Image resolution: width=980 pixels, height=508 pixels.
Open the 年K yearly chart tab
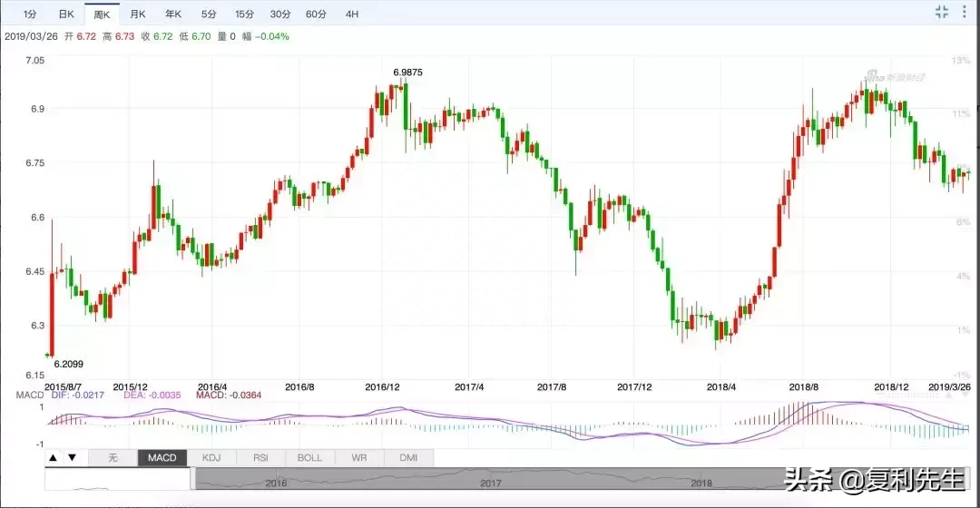tap(172, 15)
